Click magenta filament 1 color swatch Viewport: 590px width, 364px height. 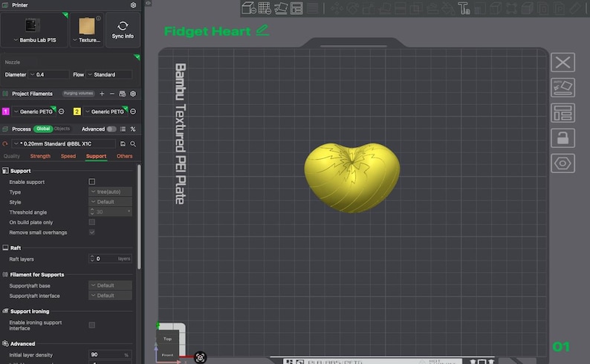coord(6,111)
